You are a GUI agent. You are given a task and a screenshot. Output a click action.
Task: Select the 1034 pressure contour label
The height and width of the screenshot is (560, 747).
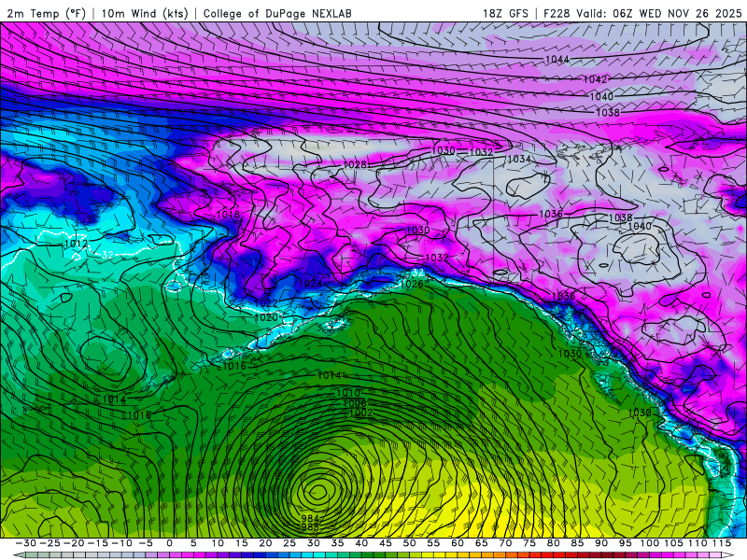tap(519, 159)
